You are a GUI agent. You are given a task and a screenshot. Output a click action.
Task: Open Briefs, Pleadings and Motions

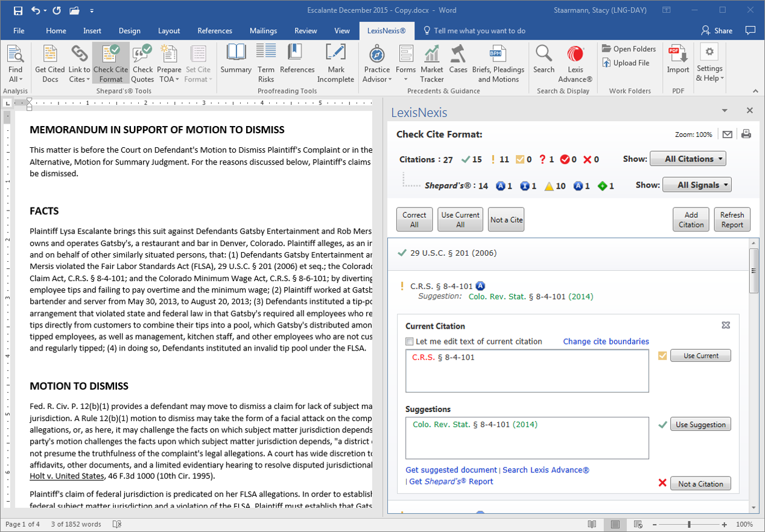[498, 64]
